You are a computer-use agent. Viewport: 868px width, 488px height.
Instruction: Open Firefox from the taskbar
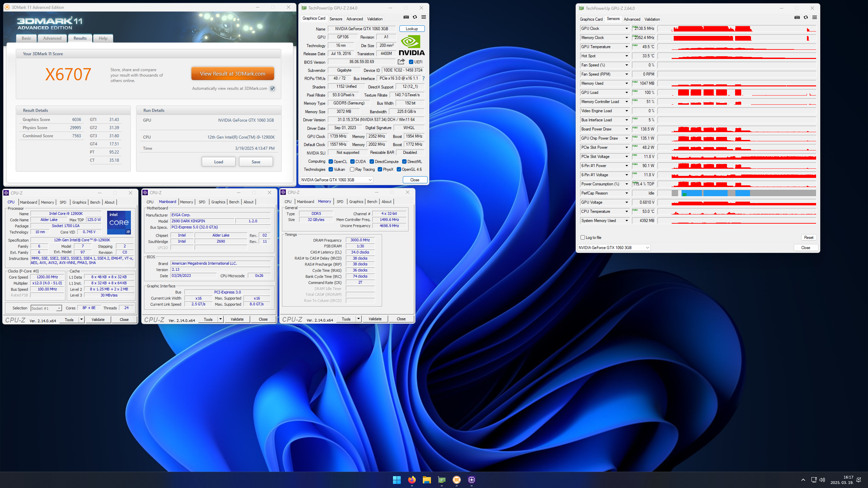(x=412, y=480)
